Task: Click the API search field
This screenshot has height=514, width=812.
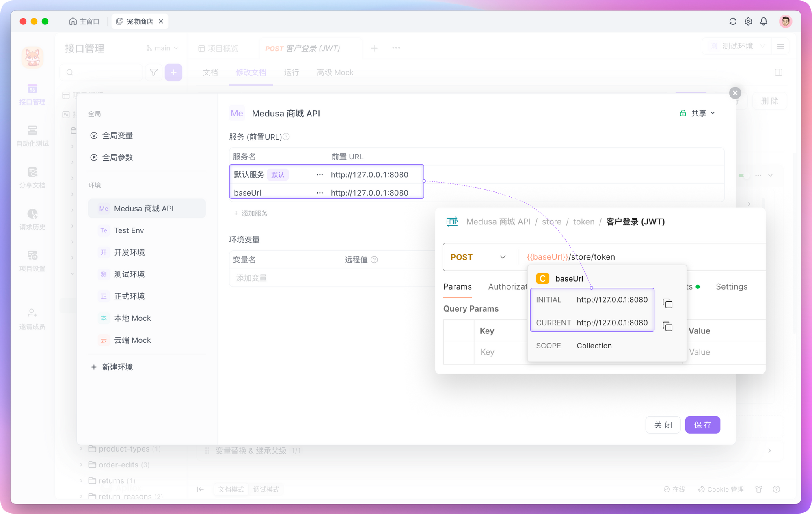Action: pyautogui.click(x=101, y=72)
